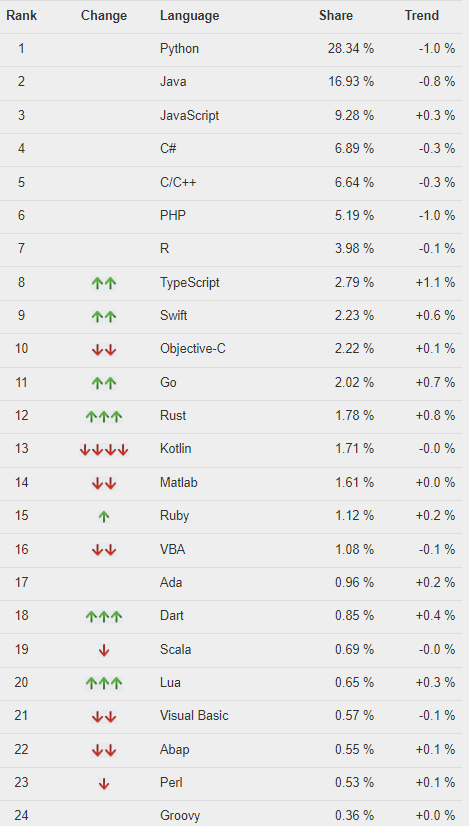Click the triple up arrows next to Lua
Screen dimensions: 469x826
click(x=104, y=683)
